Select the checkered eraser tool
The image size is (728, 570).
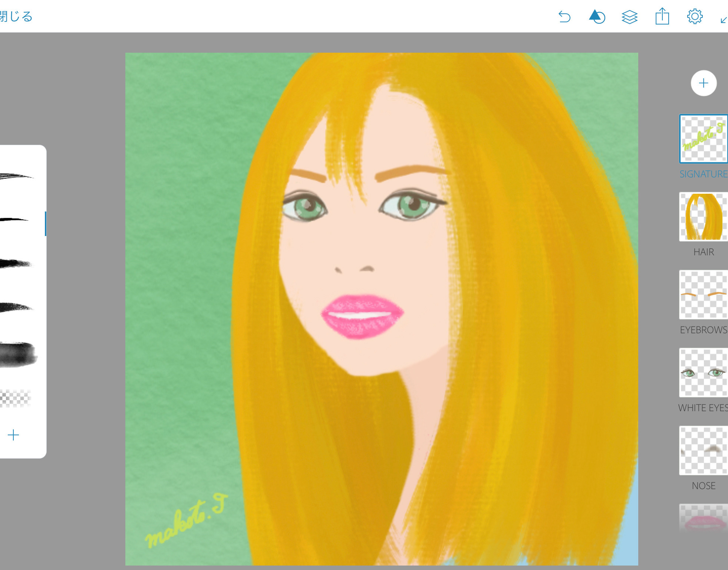16,398
